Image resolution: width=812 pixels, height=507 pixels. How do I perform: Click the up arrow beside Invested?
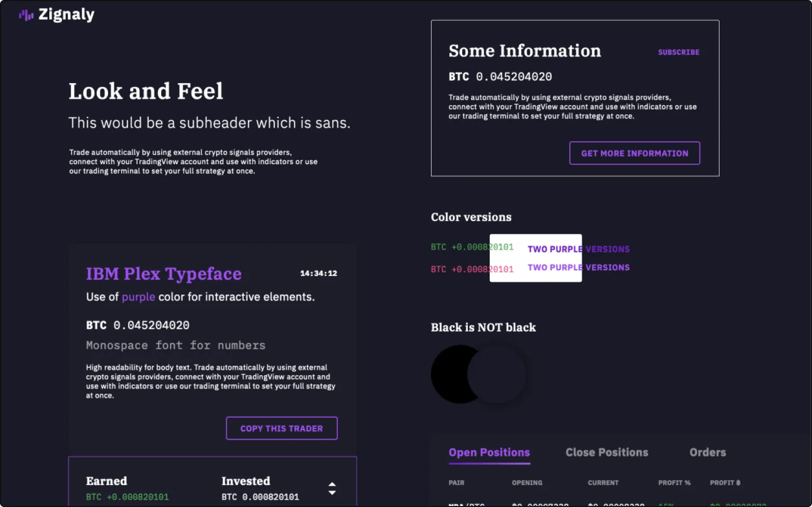[332, 484]
